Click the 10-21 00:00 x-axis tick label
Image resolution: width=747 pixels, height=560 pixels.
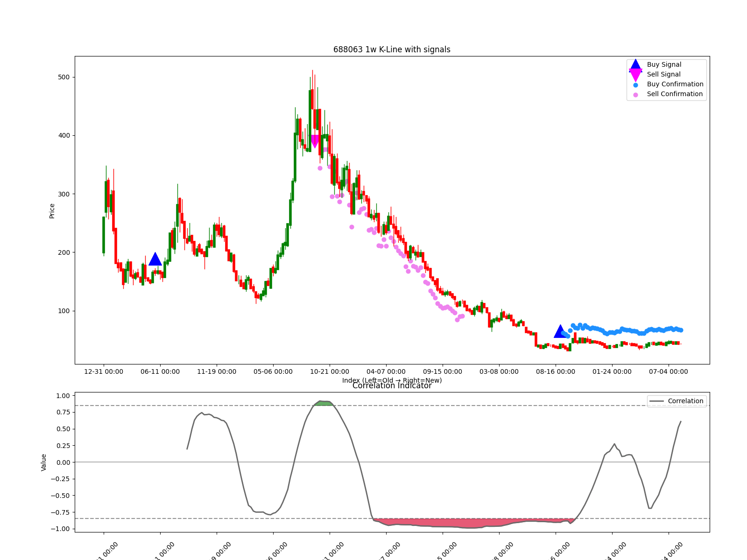(330, 372)
